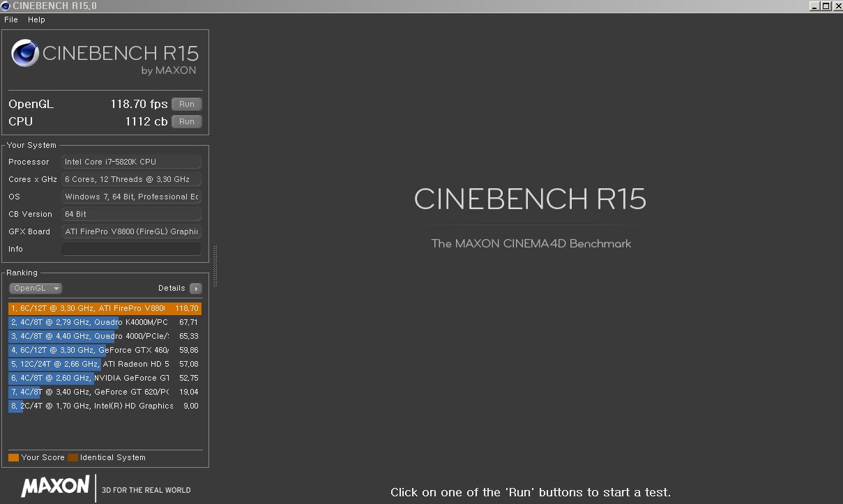
Task: Open the File menu
Action: (11, 20)
